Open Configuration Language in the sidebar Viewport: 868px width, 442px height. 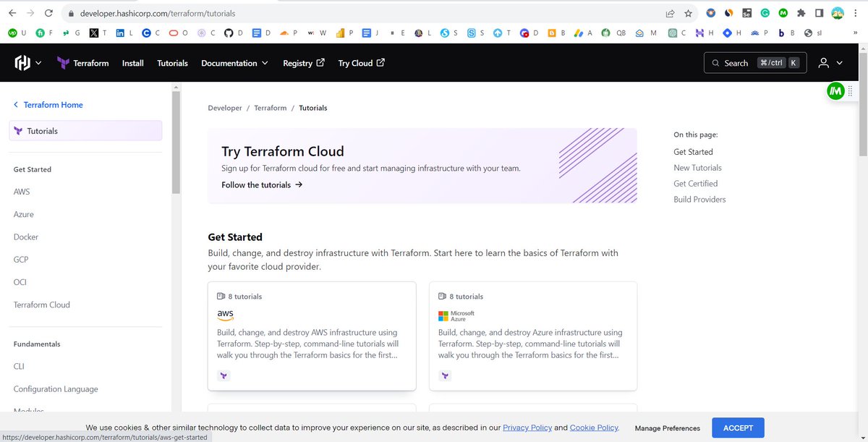click(56, 389)
